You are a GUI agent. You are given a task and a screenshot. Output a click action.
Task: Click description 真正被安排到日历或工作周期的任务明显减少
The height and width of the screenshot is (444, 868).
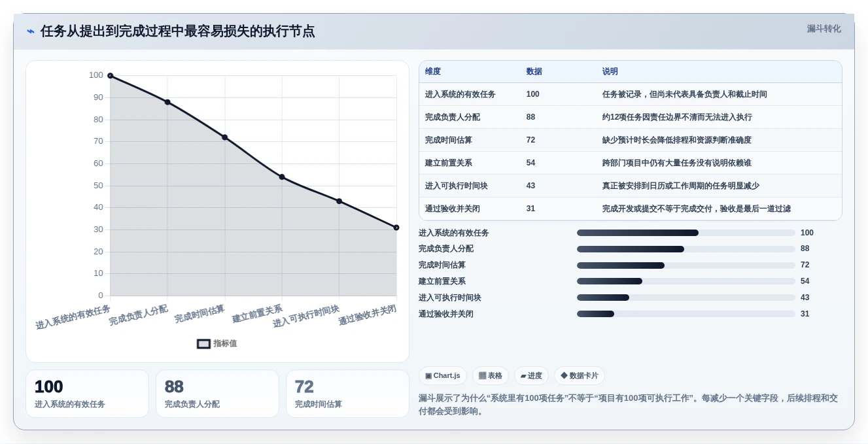click(x=681, y=186)
